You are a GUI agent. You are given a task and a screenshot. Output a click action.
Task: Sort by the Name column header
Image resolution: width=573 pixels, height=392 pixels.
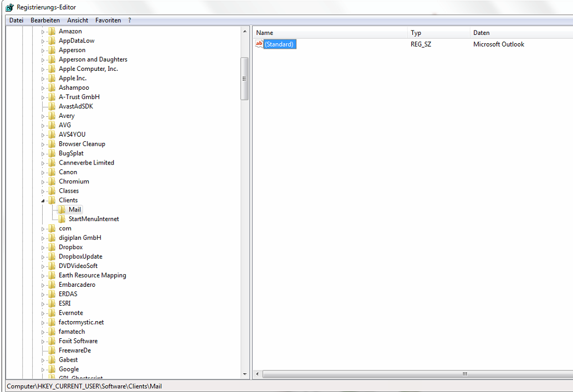pos(330,33)
